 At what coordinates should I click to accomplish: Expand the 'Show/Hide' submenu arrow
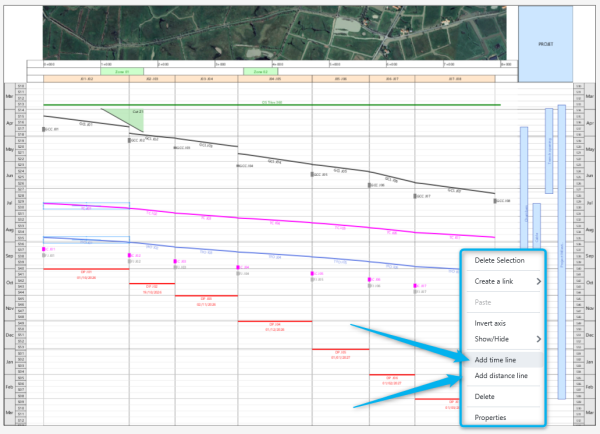pyautogui.click(x=538, y=339)
